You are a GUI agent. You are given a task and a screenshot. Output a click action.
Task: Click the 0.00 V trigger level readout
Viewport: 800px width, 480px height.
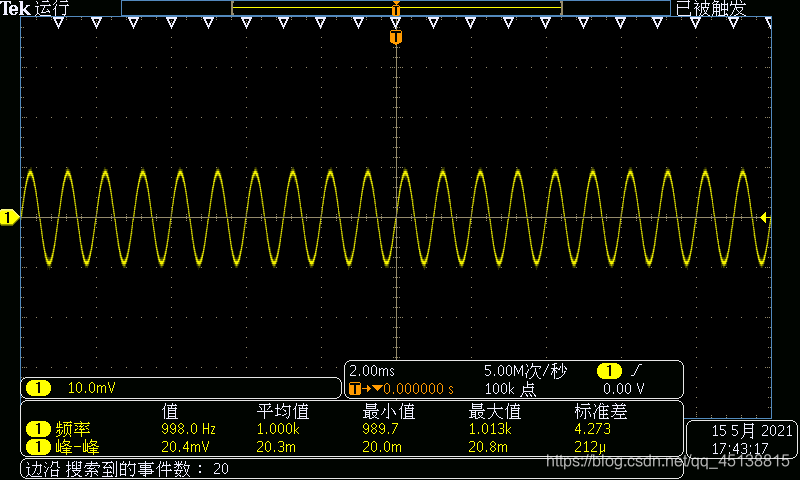623,389
